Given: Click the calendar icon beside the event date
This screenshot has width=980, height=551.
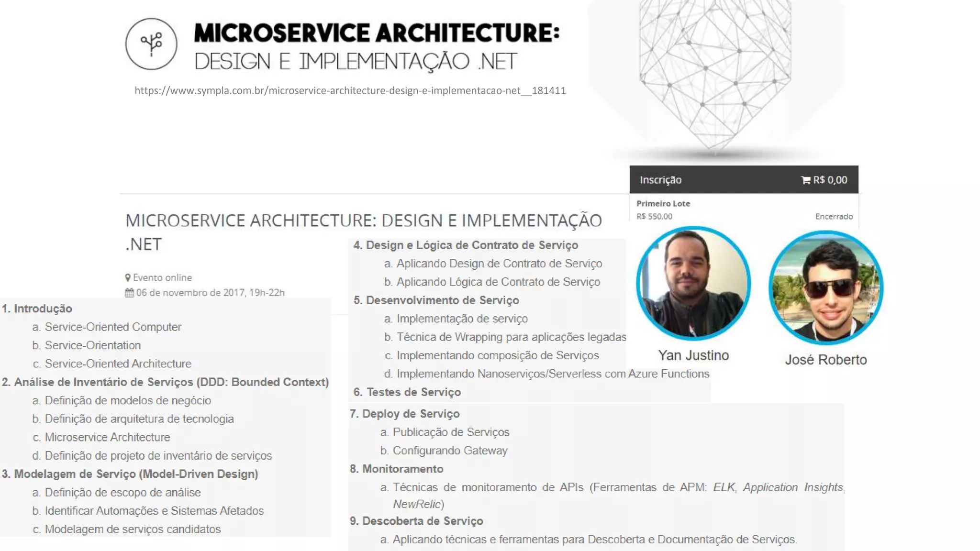Looking at the screenshot, I should [129, 293].
